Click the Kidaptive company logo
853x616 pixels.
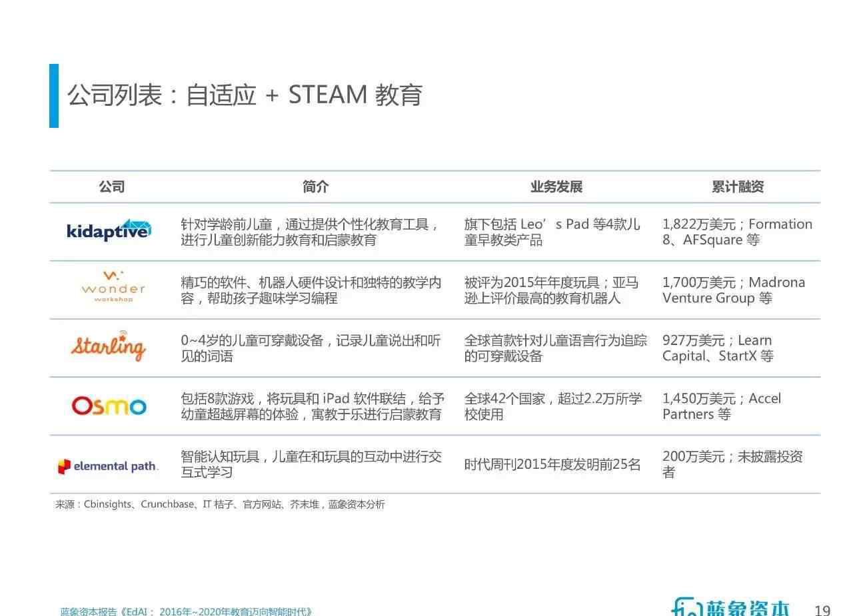109,230
